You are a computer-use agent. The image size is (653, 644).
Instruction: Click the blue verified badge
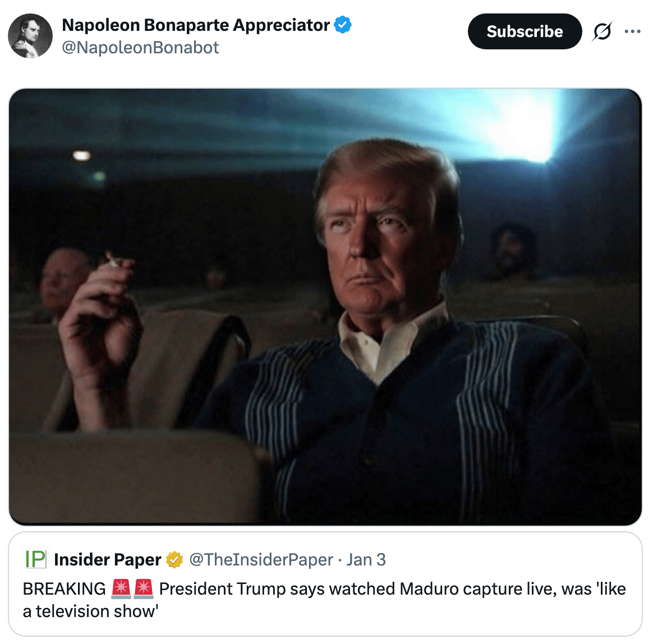point(343,25)
